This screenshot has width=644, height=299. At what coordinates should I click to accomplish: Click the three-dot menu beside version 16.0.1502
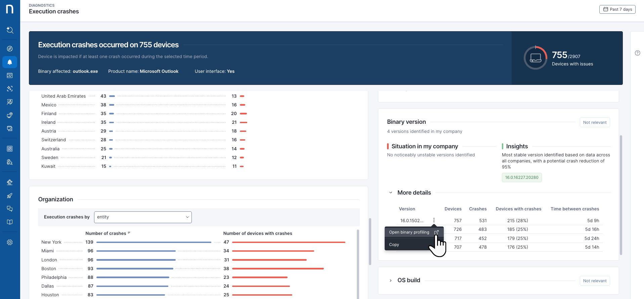434,220
